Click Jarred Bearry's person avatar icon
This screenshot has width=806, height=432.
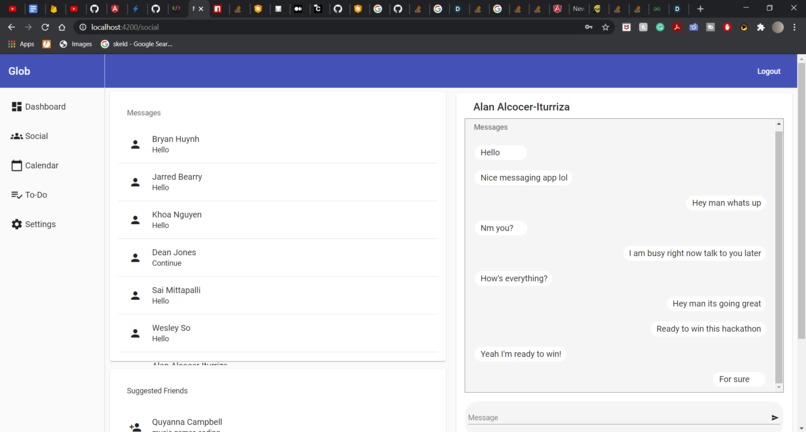[135, 182]
